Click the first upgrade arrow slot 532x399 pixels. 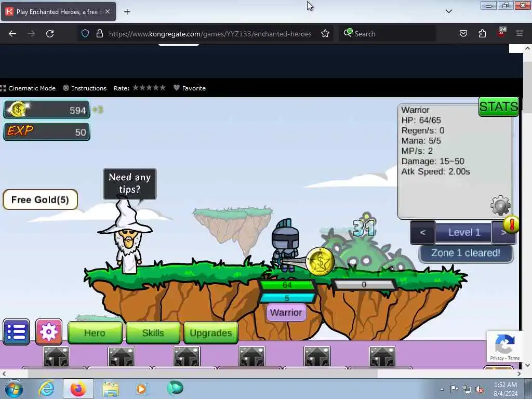[x=56, y=356]
